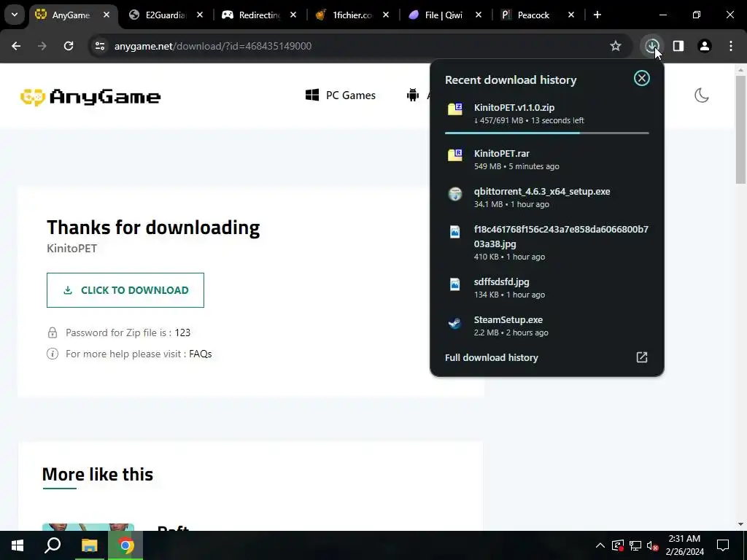
Task: Click the forward navigation arrow
Action: pyautogui.click(x=42, y=46)
